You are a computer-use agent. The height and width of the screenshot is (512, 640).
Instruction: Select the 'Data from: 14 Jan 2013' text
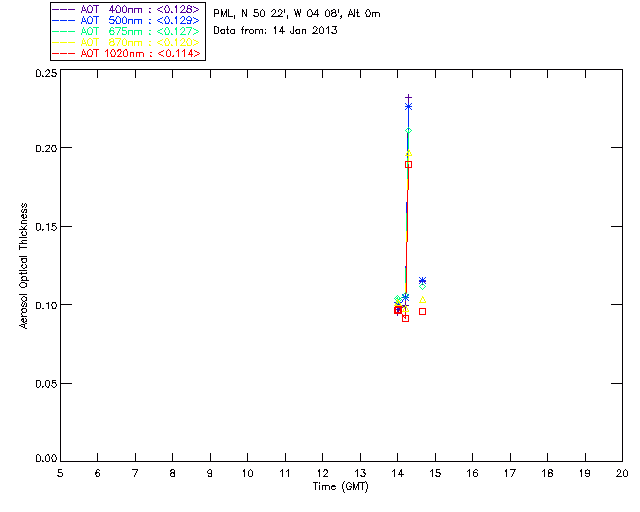click(275, 30)
